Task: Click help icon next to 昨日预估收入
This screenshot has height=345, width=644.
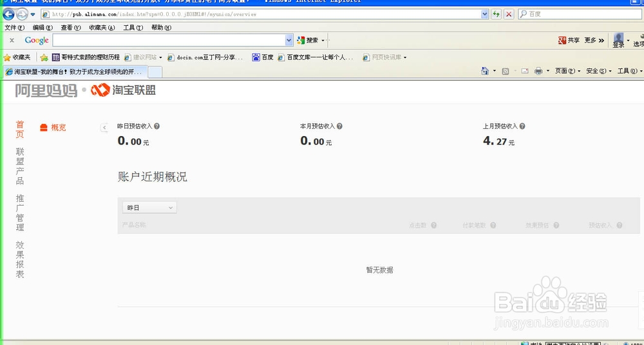Action: coord(156,126)
